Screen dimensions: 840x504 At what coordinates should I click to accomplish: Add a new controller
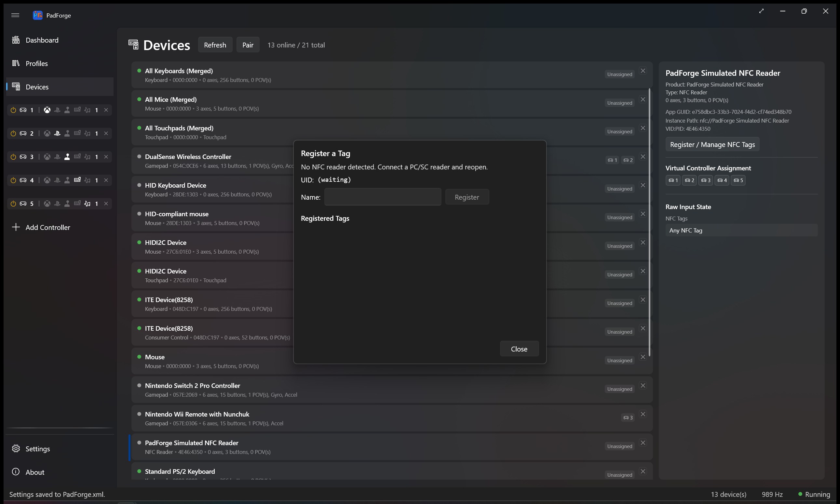pos(60,227)
